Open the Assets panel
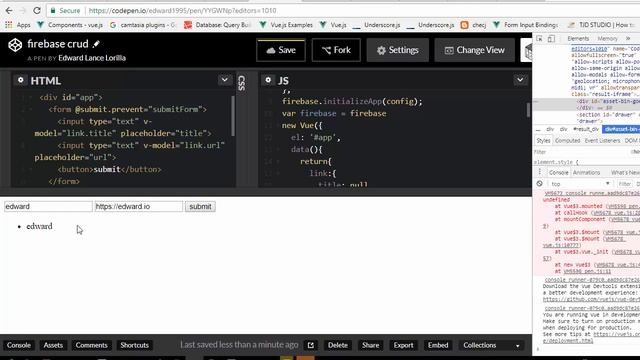Image resolution: width=640 pixels, height=360 pixels. tap(53, 345)
